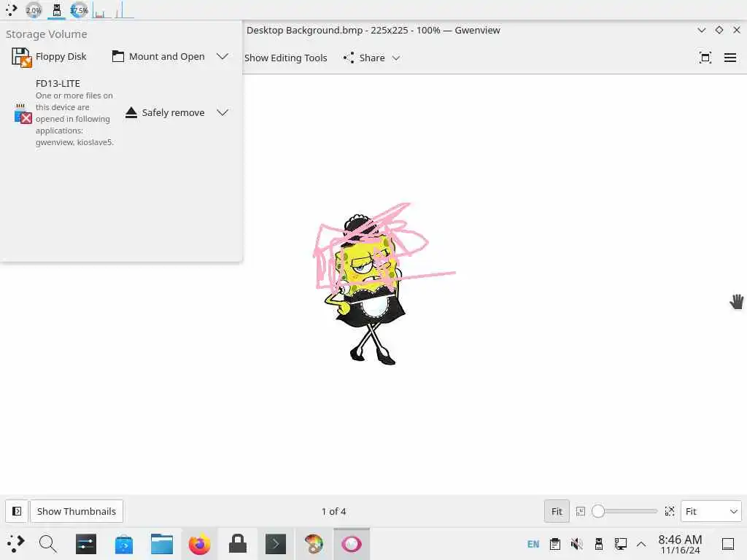Open System Settings from the taskbar
Viewport: 747px width, 560px height.
pyautogui.click(x=86, y=544)
